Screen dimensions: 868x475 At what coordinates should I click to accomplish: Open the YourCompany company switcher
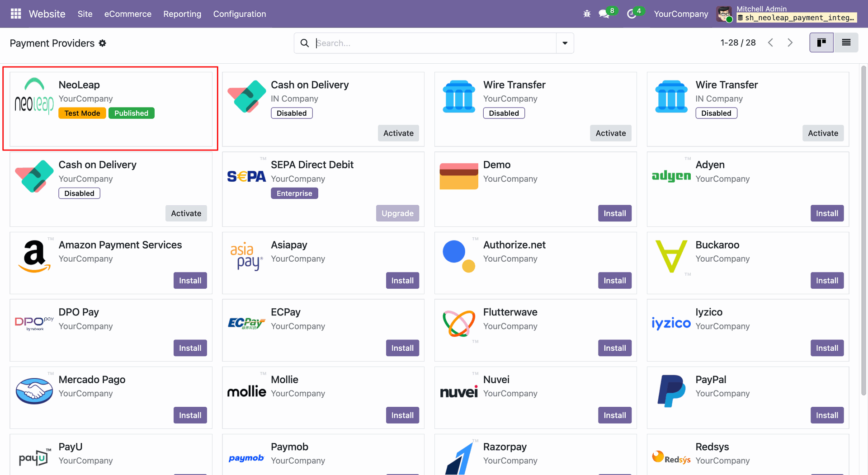click(681, 14)
